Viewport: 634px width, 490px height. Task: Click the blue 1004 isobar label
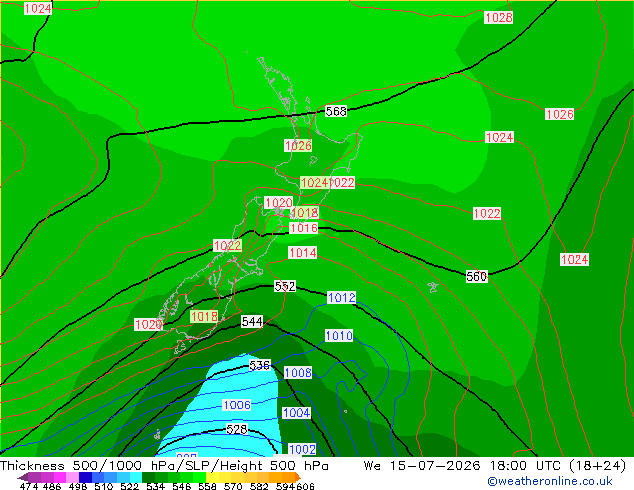click(296, 413)
